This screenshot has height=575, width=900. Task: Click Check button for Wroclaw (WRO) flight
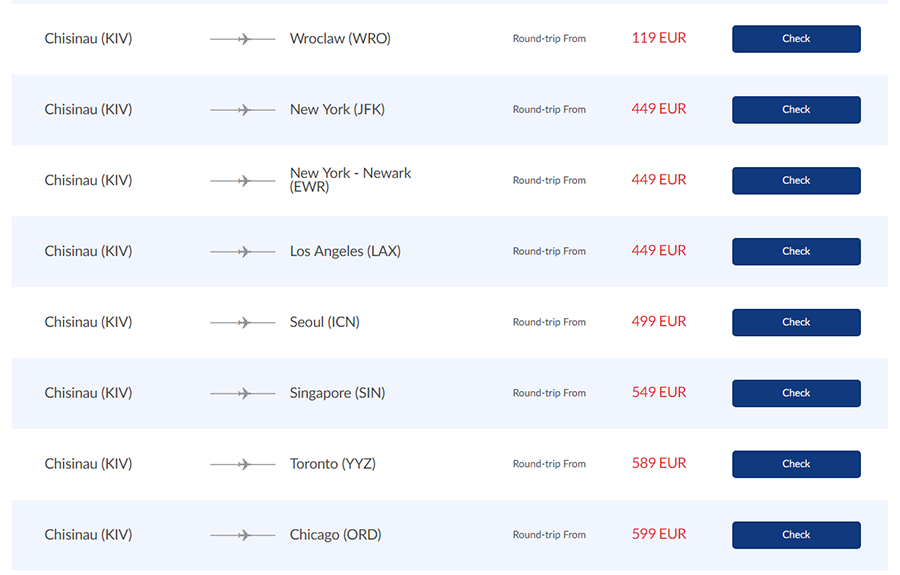(x=796, y=39)
